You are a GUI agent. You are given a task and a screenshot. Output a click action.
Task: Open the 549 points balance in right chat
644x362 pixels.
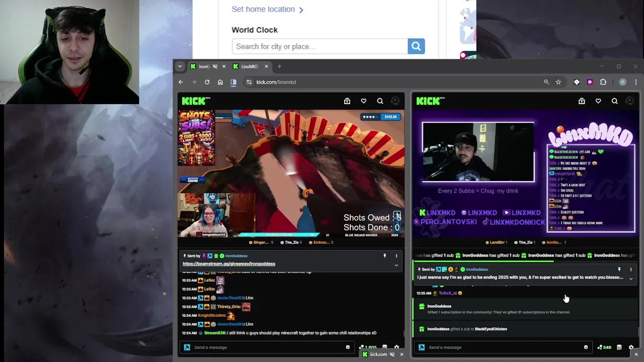(x=604, y=347)
